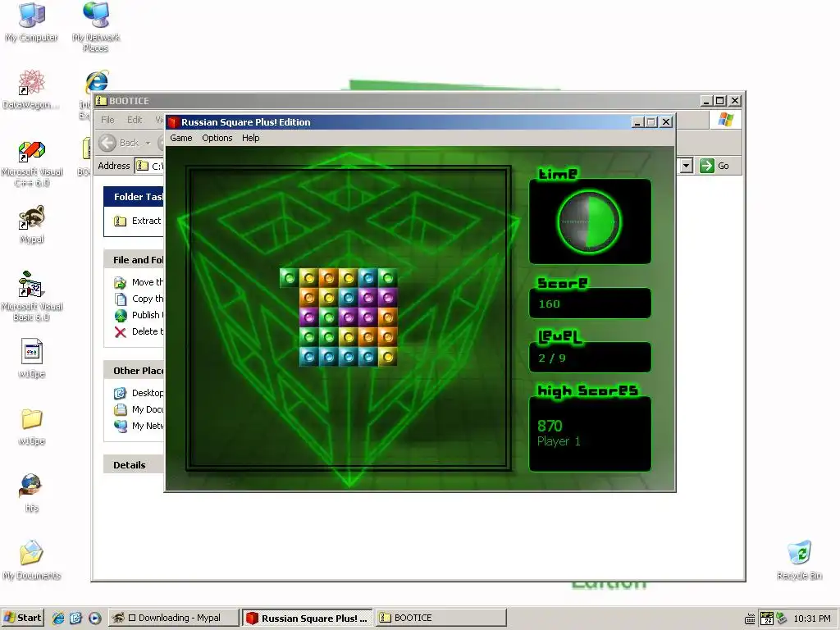Screen dimensions: 840x630
Task: Open the address bar dropdown in BOOTICE
Action: click(x=687, y=166)
